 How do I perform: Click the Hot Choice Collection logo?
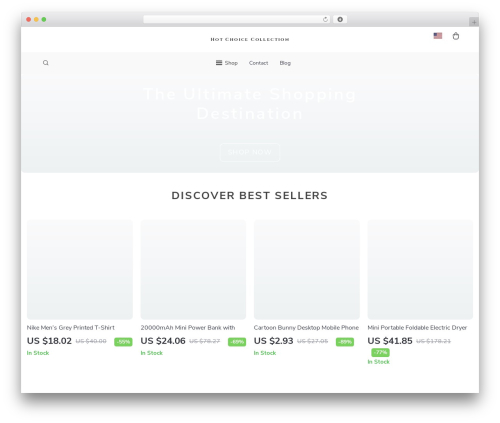(x=250, y=39)
